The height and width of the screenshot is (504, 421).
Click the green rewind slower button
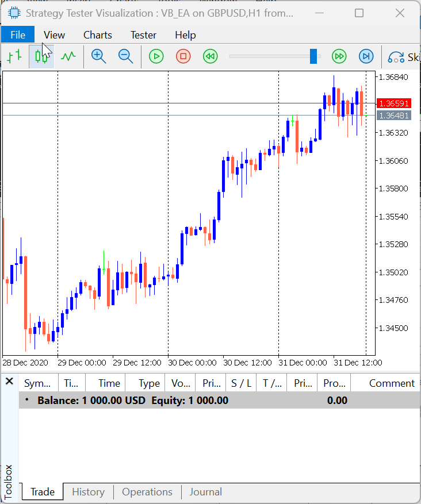point(210,56)
